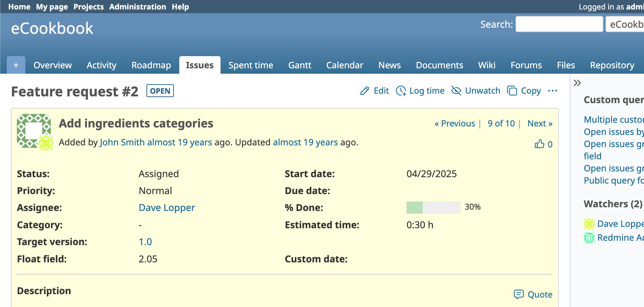Click the 30% done progress bar
This screenshot has height=307, width=644.
[x=433, y=207]
